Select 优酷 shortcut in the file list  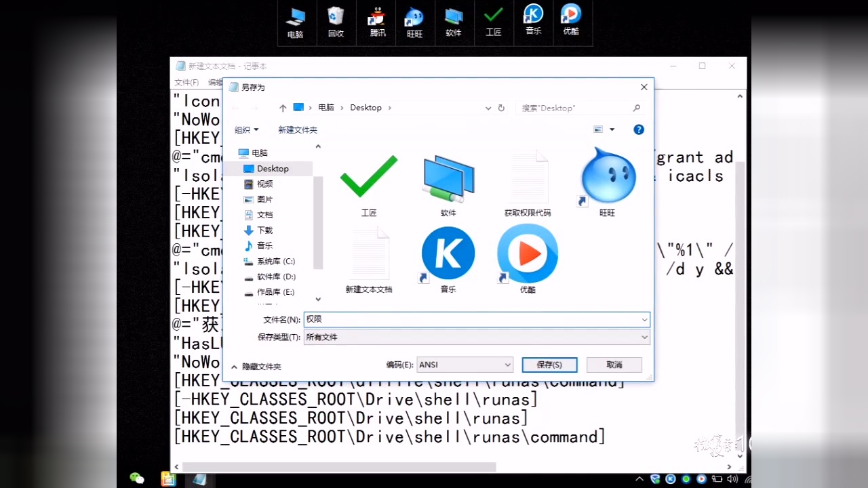pyautogui.click(x=528, y=260)
